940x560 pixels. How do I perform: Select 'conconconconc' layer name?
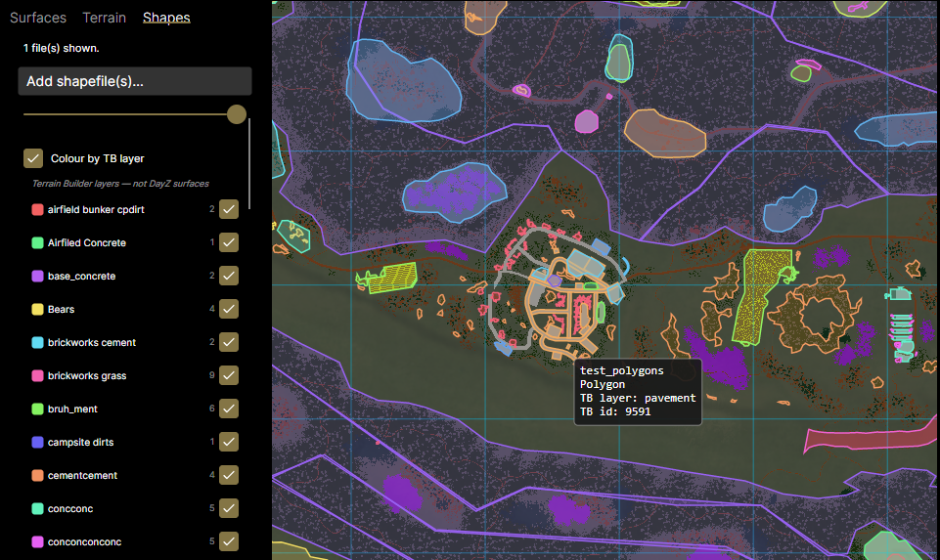click(84, 542)
